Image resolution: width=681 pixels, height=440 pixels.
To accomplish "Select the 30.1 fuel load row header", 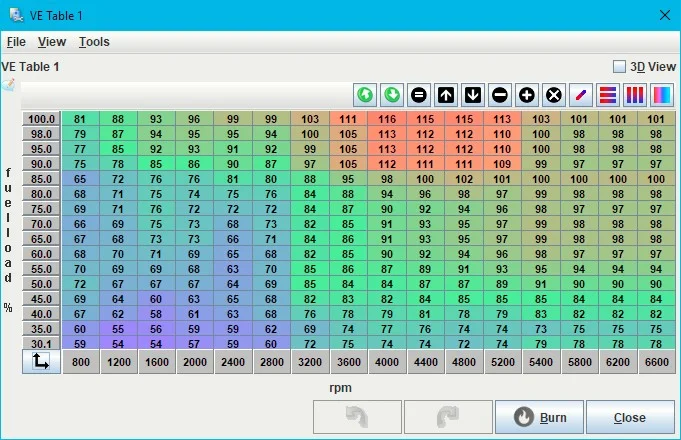I will pyautogui.click(x=41, y=344).
